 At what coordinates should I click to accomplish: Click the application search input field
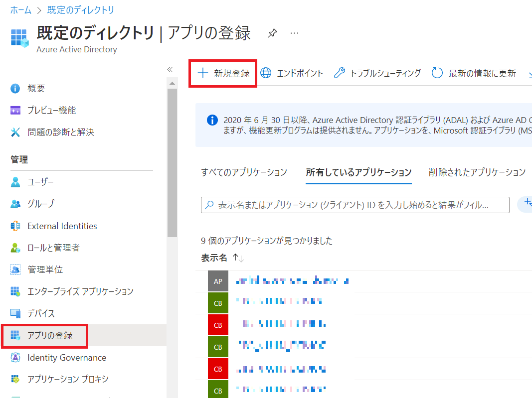tap(355, 205)
